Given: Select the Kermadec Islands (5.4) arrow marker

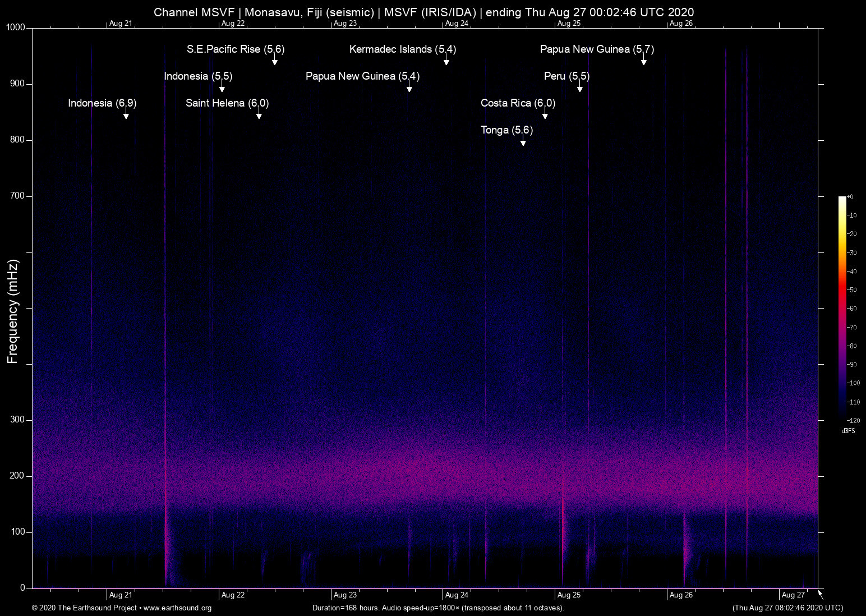Looking at the screenshot, I should point(446,61).
